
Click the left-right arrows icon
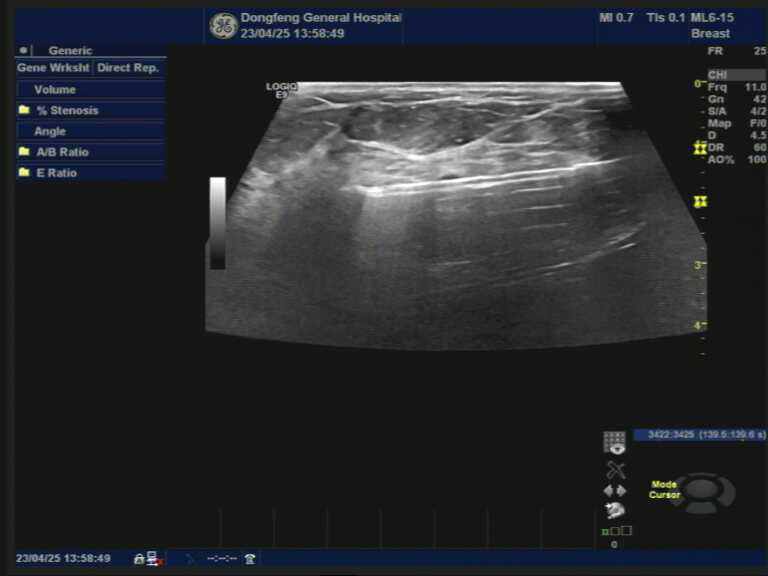[x=614, y=490]
